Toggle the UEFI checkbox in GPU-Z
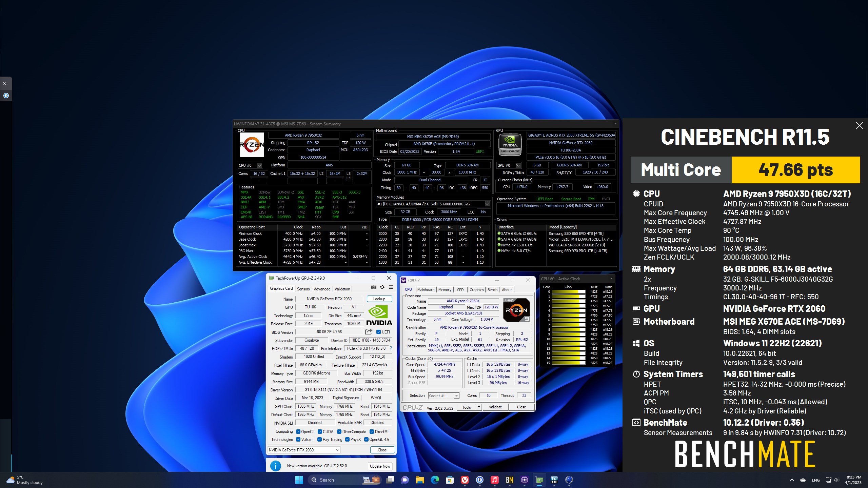This screenshot has width=868, height=488. (x=378, y=332)
